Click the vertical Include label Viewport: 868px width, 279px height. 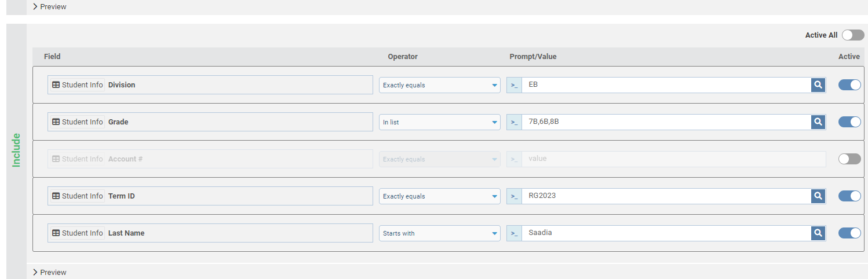pos(16,150)
